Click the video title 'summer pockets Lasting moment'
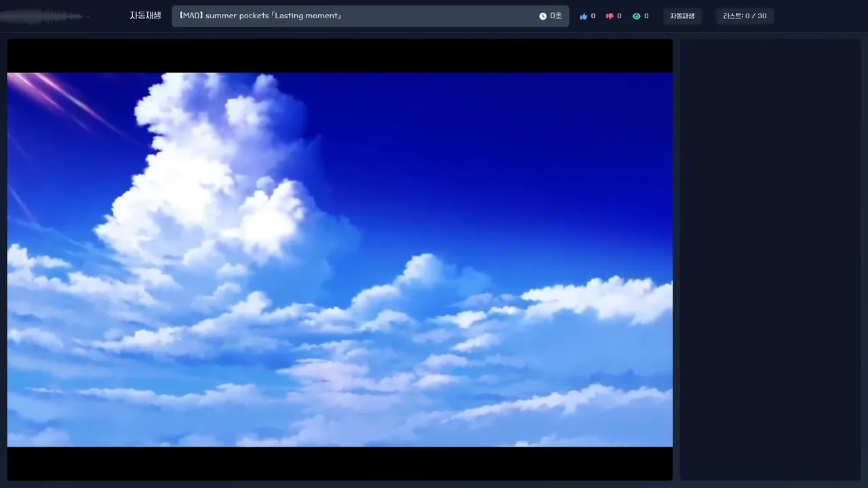868x488 pixels. point(260,16)
